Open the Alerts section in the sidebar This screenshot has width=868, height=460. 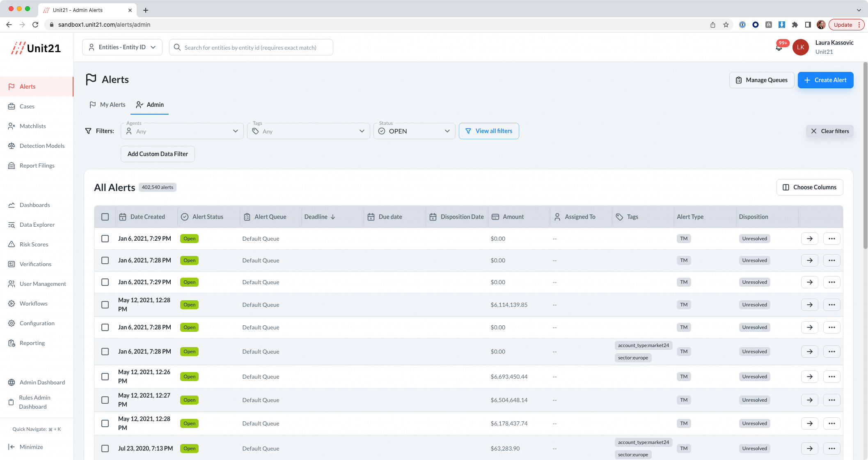point(27,86)
